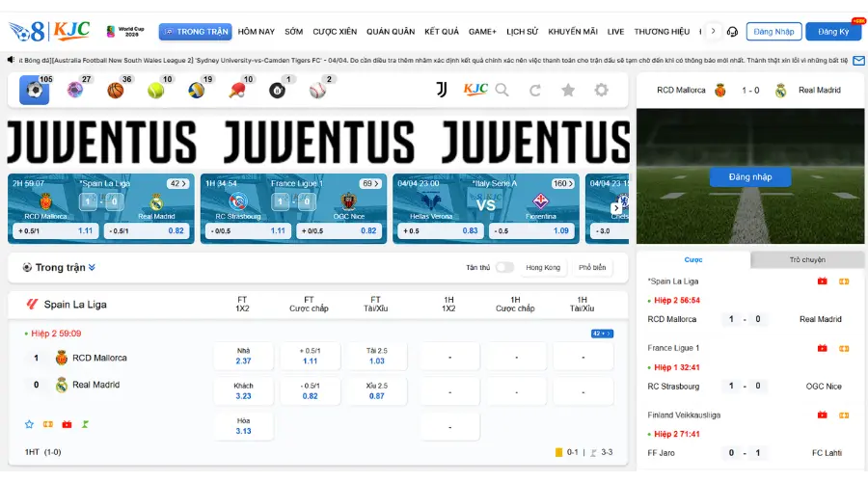The width and height of the screenshot is (868, 482).
Task: Open scoreboard icon for France Ligue 1 sidebar
Action: (844, 348)
